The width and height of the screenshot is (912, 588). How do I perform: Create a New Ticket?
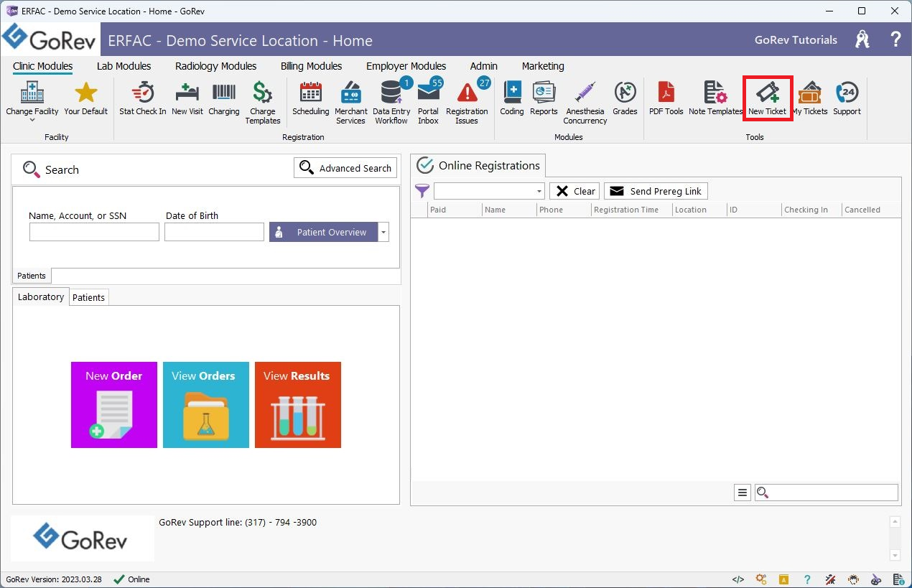pyautogui.click(x=767, y=98)
